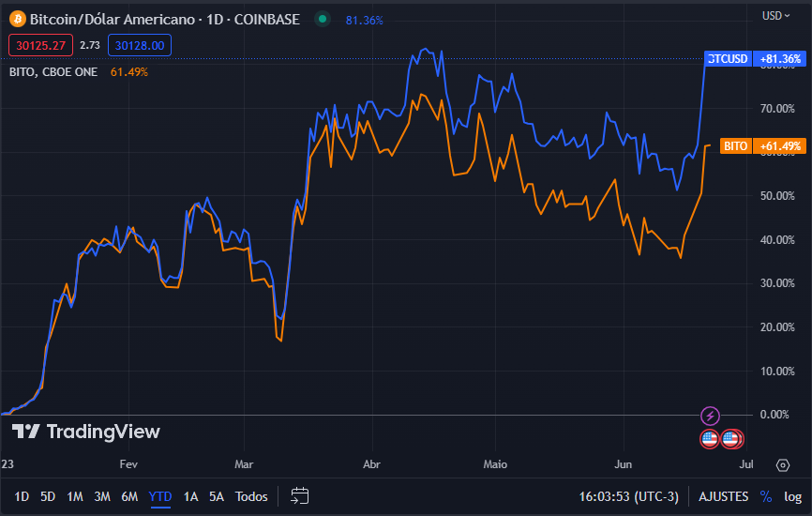Click the blue buy price 30128.00
This screenshot has height=516, width=812.
pyautogui.click(x=140, y=45)
